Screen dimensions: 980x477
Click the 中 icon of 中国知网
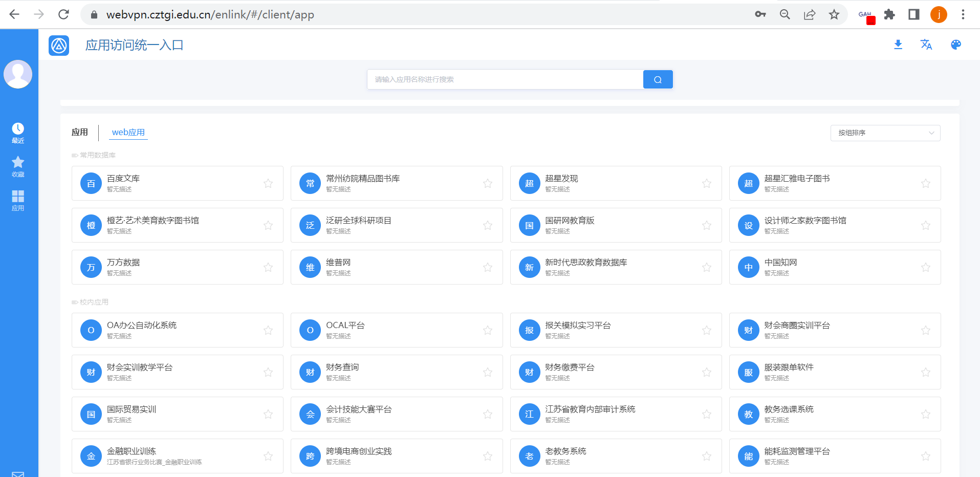tap(749, 267)
